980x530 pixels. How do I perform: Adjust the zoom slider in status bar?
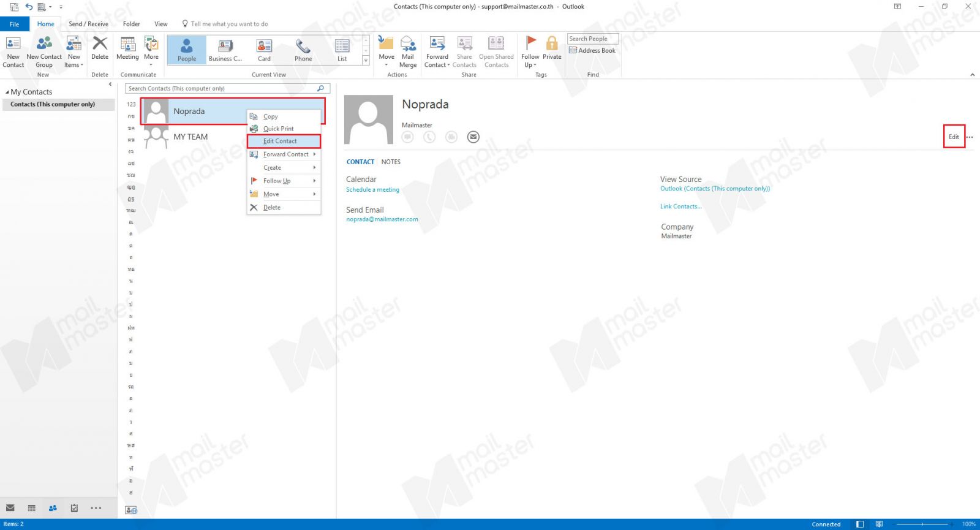pos(922,524)
